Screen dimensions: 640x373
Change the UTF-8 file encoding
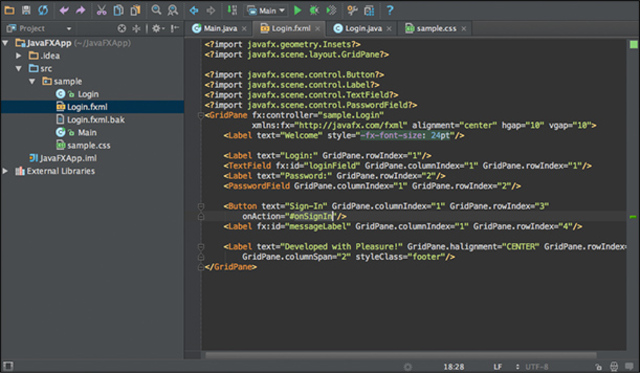(537, 367)
